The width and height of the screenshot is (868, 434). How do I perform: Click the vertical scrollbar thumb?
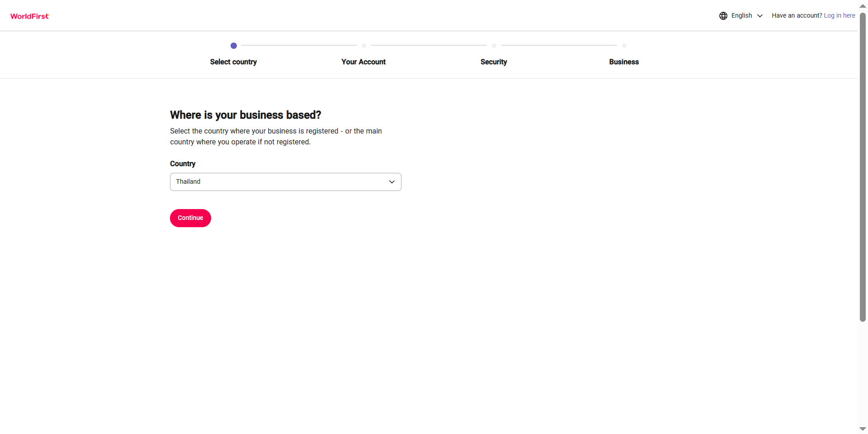[863, 167]
